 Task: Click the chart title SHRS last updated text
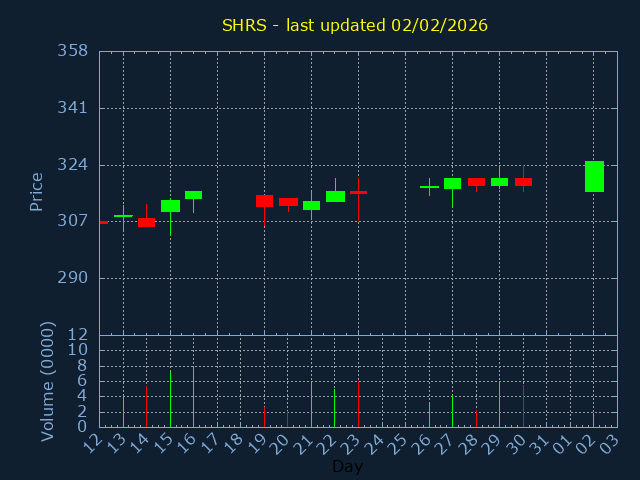click(x=355, y=25)
